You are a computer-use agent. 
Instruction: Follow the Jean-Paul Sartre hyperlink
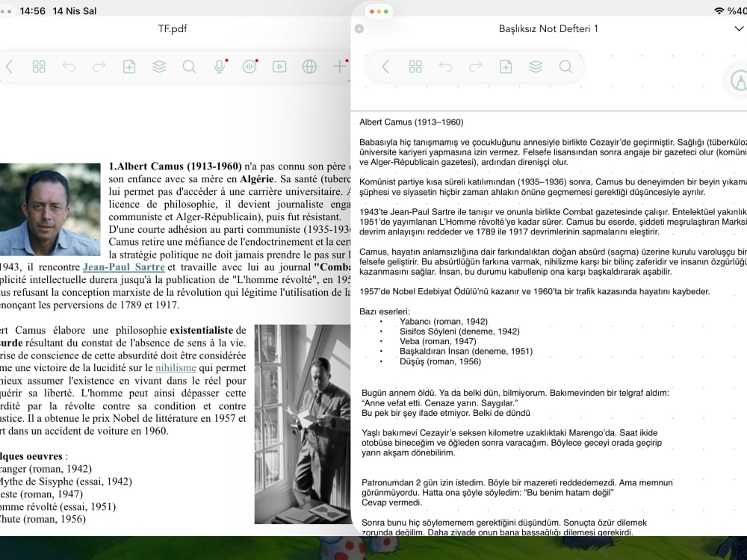[124, 267]
